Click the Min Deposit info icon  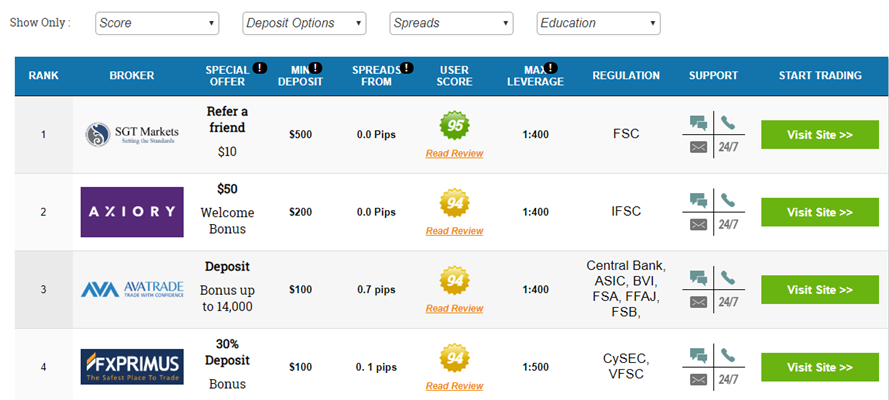[315, 68]
